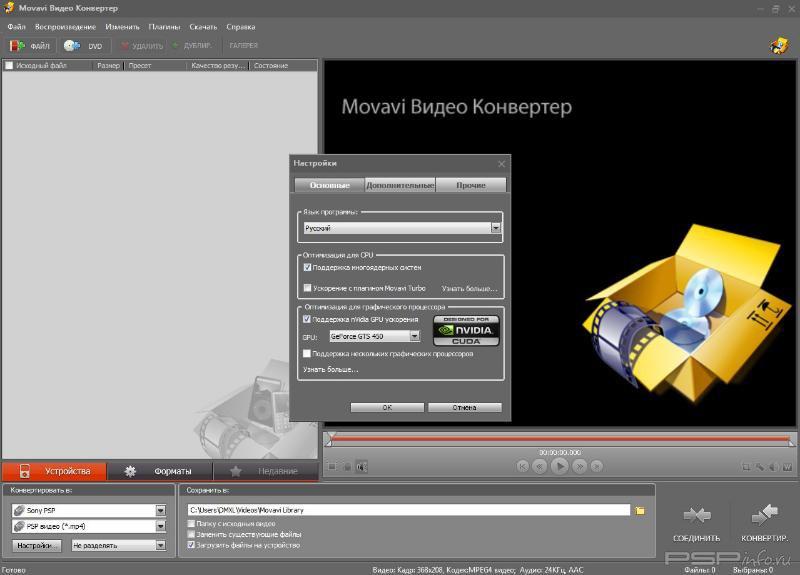Click the Конвертир. convert icon
Screen dimensions: 800x575
click(x=765, y=515)
